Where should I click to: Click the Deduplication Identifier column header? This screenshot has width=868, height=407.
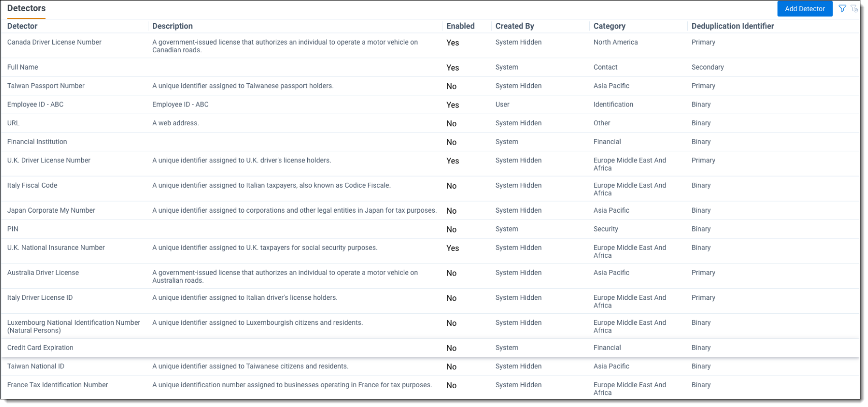click(x=732, y=26)
